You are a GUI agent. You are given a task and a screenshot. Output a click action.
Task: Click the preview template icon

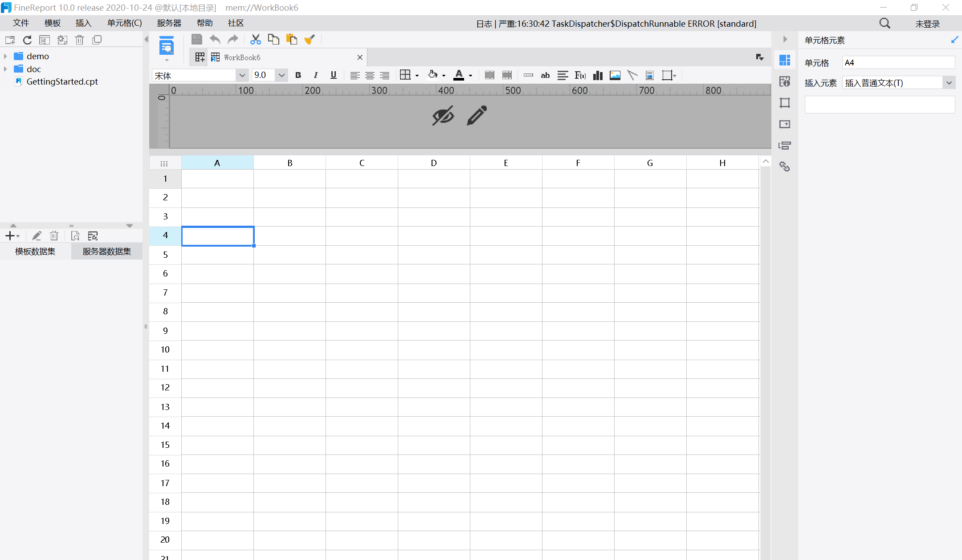tap(167, 46)
